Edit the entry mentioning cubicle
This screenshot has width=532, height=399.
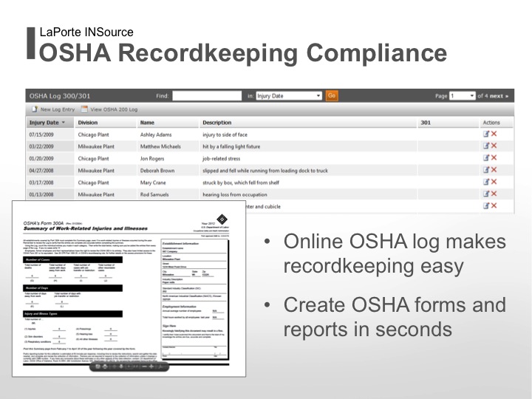tap(486, 205)
